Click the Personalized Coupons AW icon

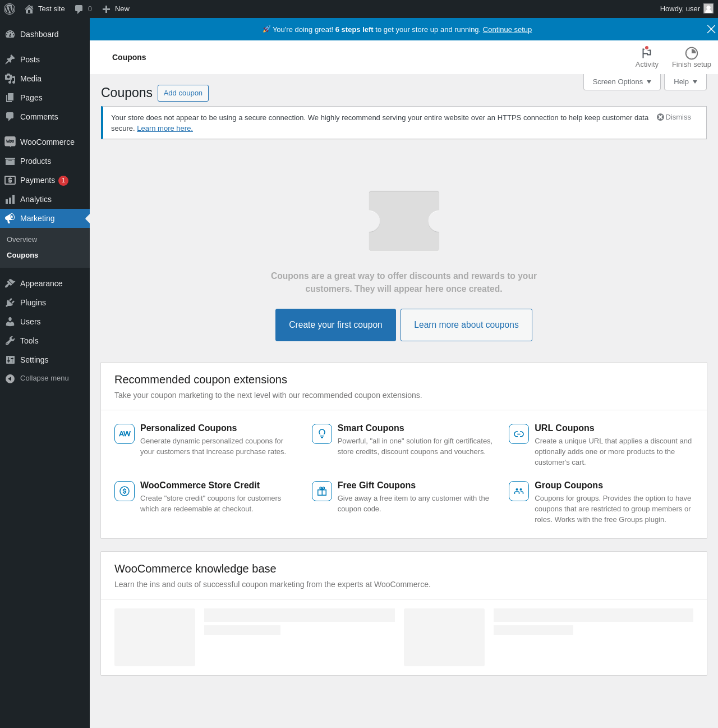125,434
